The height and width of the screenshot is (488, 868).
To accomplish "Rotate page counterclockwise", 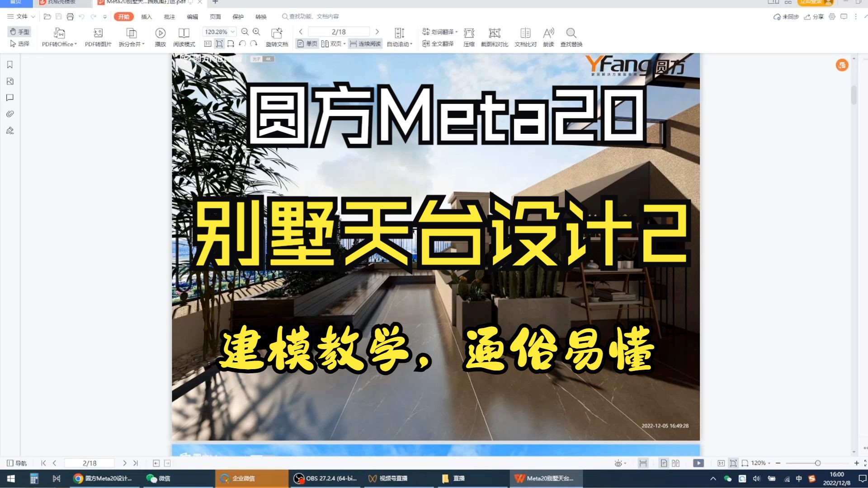I will [x=242, y=44].
